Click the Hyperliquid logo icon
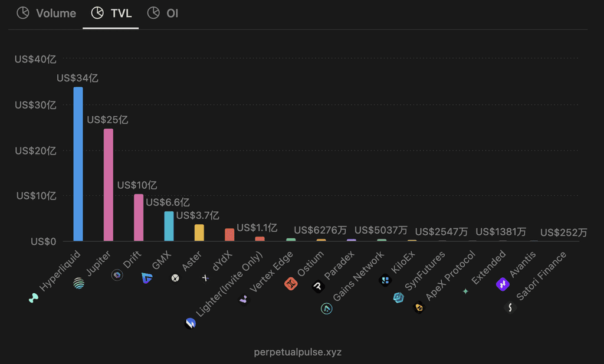 click(x=34, y=298)
